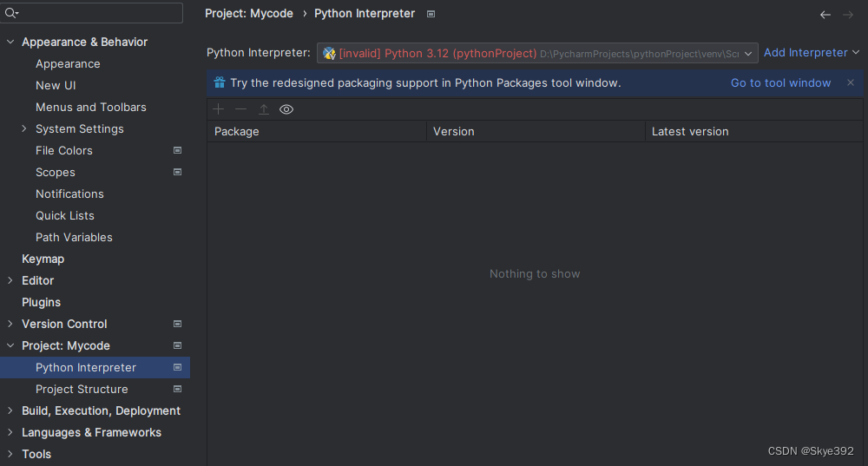Expand the Tools section
The width and height of the screenshot is (868, 466).
tap(10, 454)
